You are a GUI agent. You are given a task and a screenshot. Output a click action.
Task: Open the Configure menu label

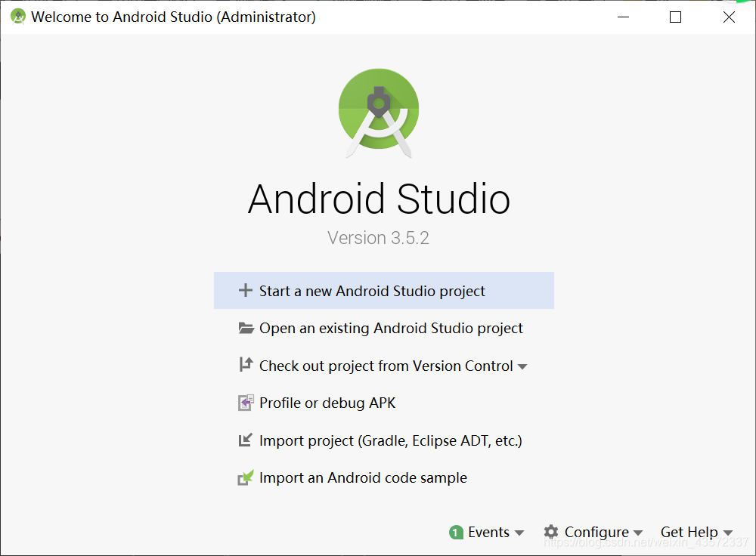pos(596,533)
